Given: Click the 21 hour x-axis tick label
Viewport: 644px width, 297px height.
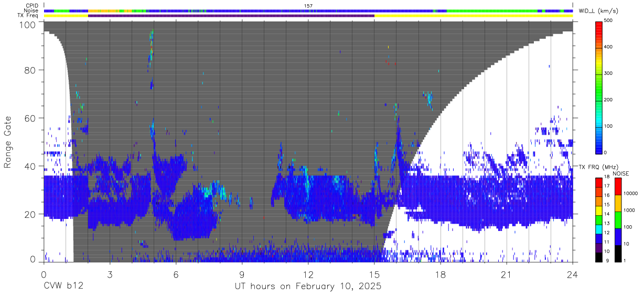Looking at the screenshot, I should [507, 274].
